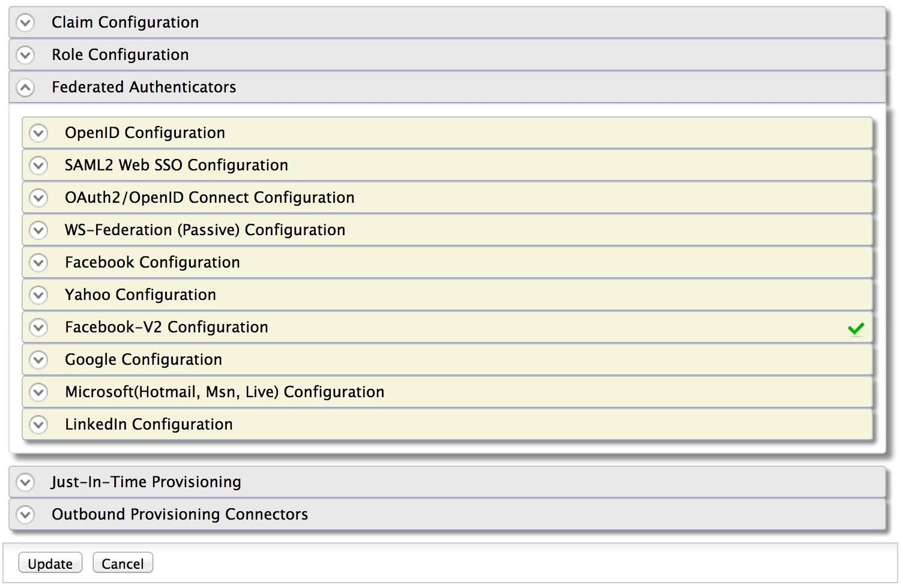Screen dimensions: 903x588
Task: Expand Outbound Provisioning Connectors chevron icon
Action: [25, 514]
